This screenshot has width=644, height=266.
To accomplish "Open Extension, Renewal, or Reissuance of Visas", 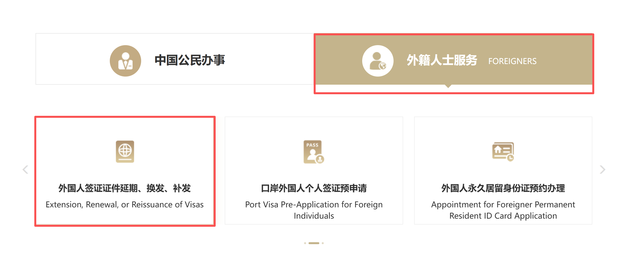I will (124, 204).
